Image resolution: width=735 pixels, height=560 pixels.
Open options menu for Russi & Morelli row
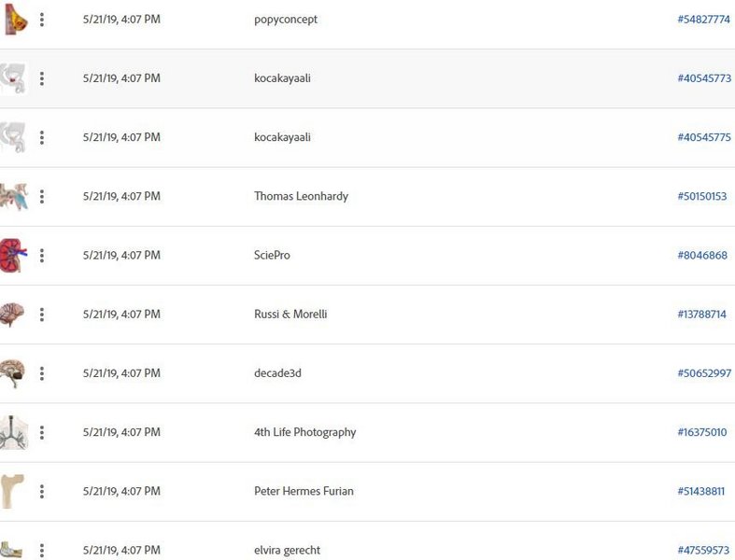pyautogui.click(x=42, y=315)
